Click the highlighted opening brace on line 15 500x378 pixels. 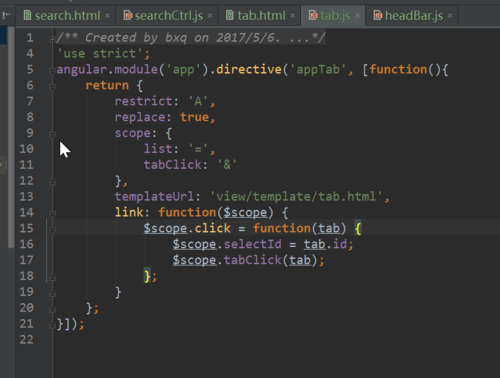(x=358, y=228)
